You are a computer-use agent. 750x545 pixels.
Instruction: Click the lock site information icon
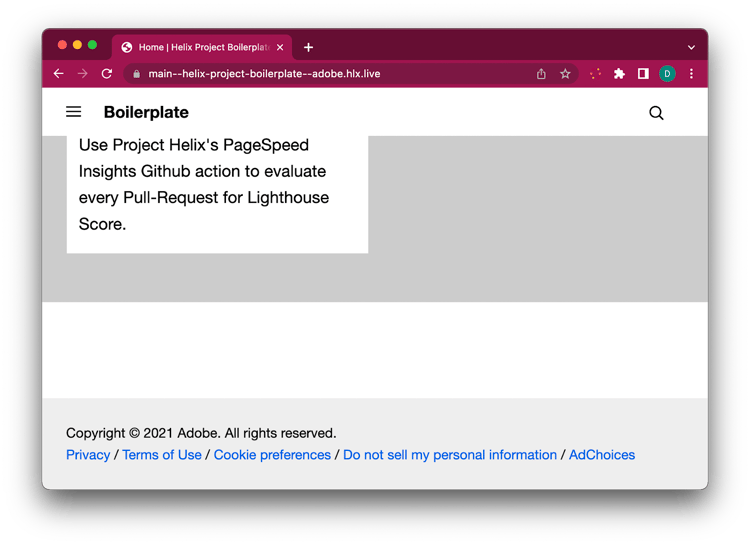[x=136, y=74]
